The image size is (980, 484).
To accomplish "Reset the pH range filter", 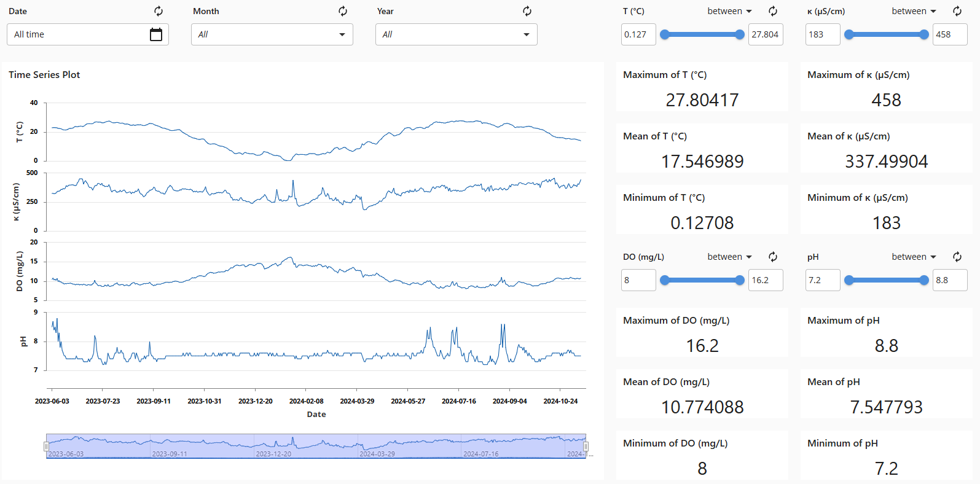I will pos(957,257).
